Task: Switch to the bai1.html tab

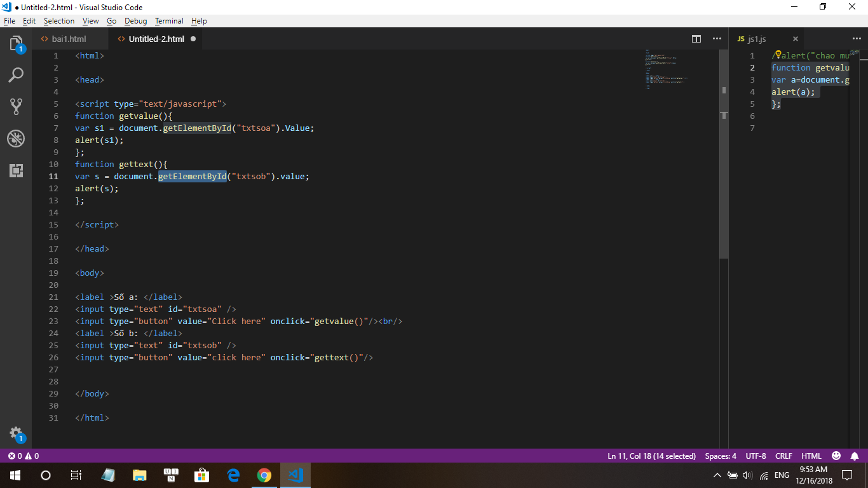Action: point(68,39)
